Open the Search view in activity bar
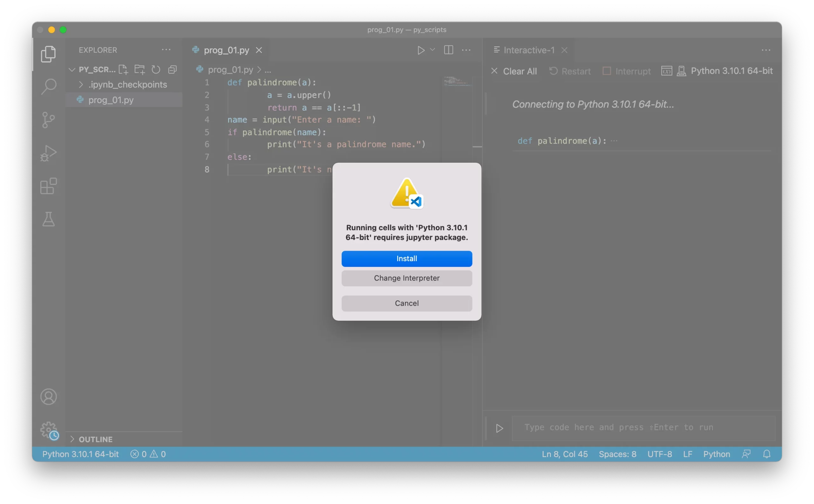Screen dimensions: 814x504 (x=49, y=86)
